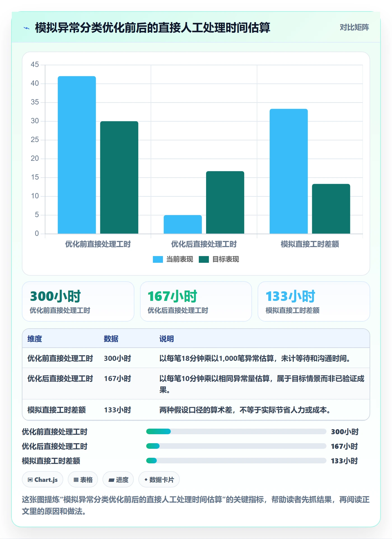Select the 优化前直接处理工时 table row name cell
392x539 pixels.
point(60,358)
